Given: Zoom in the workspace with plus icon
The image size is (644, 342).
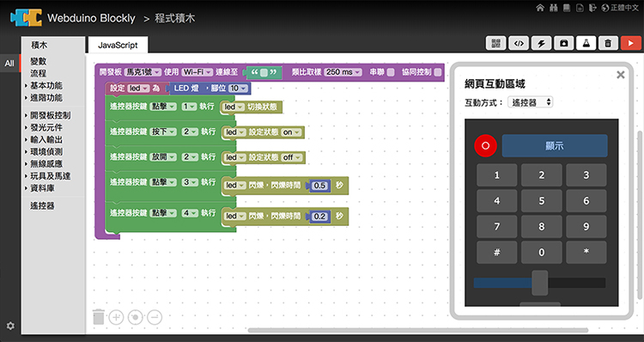Looking at the screenshot, I should click(x=116, y=317).
